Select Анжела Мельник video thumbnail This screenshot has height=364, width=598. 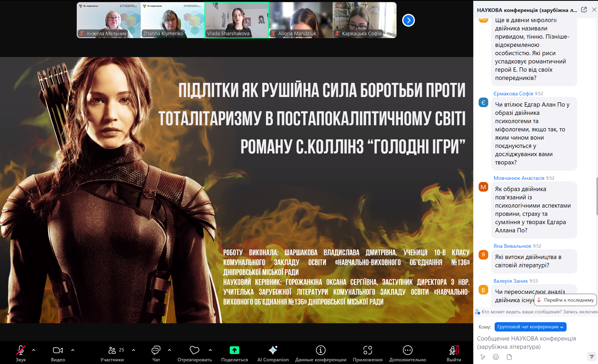109,20
